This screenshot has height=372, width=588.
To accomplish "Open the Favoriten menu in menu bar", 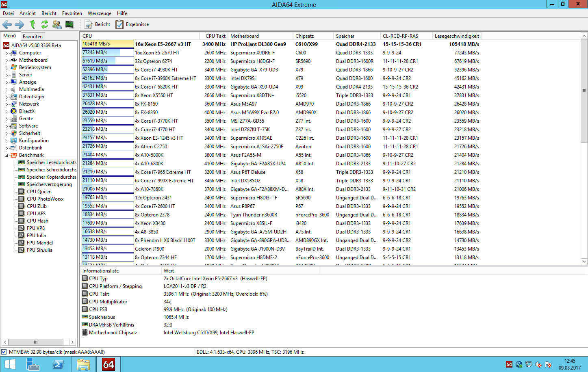I will [72, 13].
